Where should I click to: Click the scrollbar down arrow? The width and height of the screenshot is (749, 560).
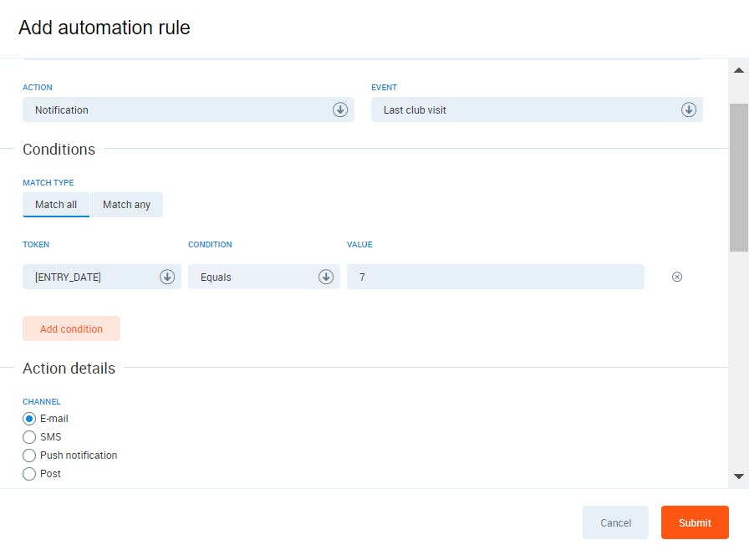click(x=739, y=476)
